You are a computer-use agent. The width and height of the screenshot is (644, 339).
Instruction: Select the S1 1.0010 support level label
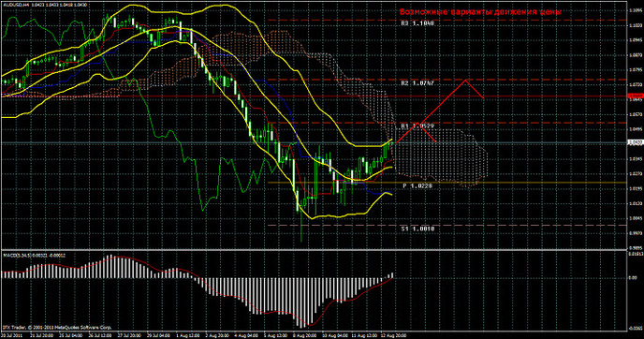click(x=417, y=228)
